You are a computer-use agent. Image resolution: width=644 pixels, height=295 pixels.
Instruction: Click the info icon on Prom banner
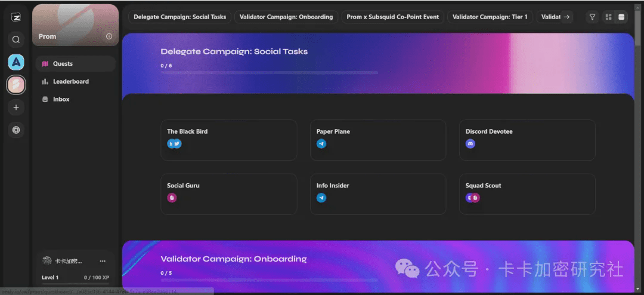point(109,36)
